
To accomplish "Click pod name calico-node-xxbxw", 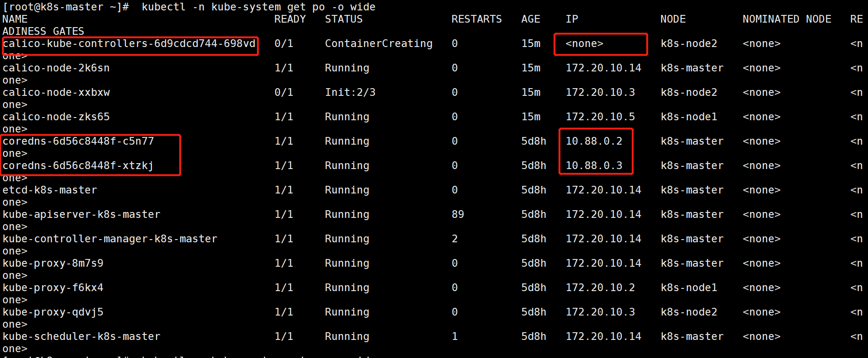I will [56, 92].
